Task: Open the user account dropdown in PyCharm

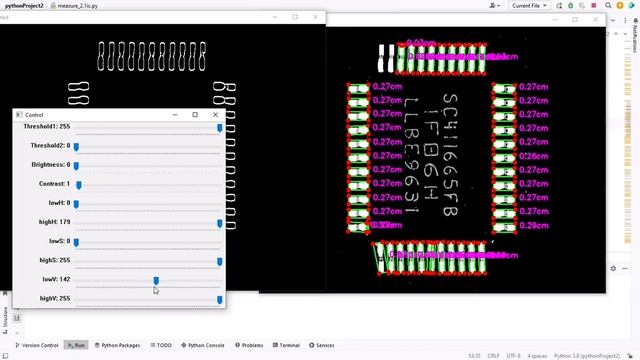Action: (x=495, y=6)
